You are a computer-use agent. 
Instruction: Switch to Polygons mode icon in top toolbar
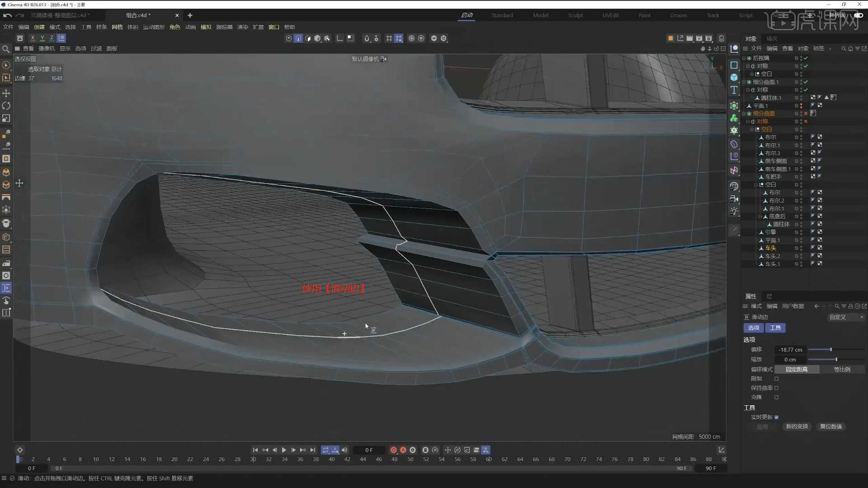coord(308,38)
